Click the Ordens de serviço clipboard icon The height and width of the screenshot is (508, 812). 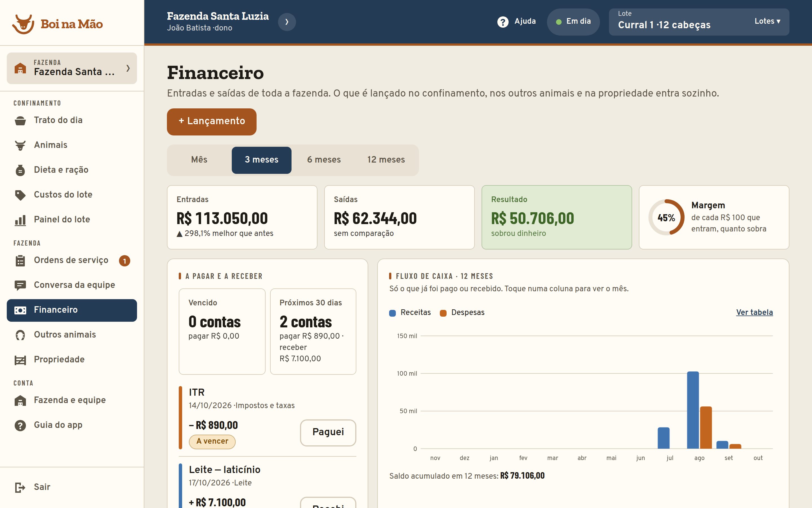point(20,260)
